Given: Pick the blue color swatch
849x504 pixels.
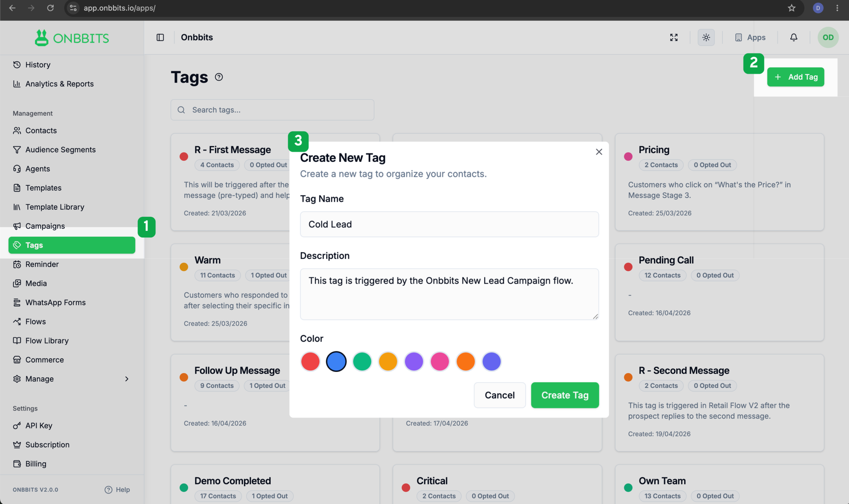Looking at the screenshot, I should coord(336,361).
